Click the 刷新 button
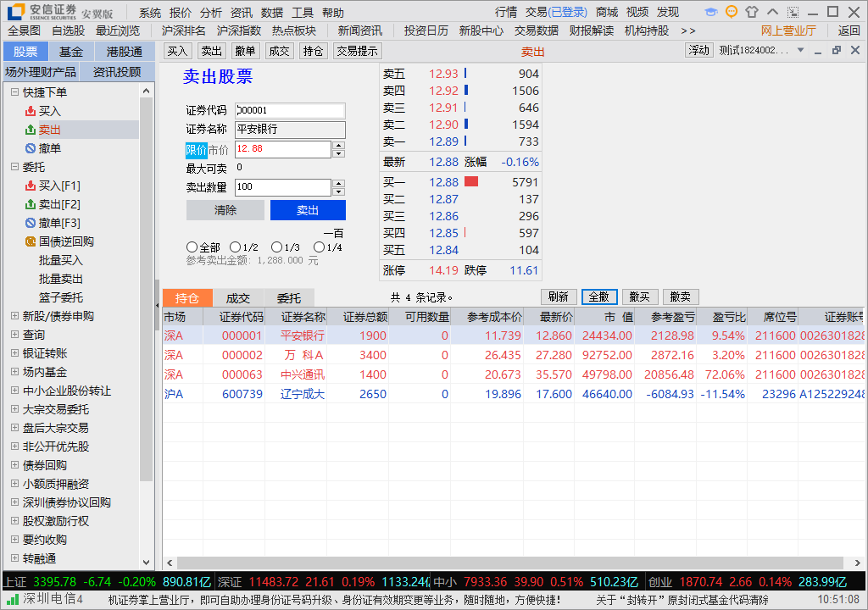The image size is (868, 610). (559, 297)
